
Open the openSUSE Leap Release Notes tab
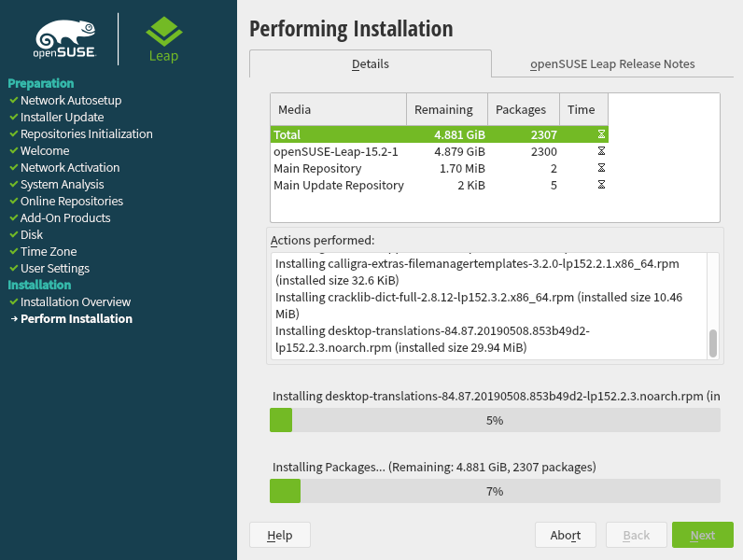point(612,64)
